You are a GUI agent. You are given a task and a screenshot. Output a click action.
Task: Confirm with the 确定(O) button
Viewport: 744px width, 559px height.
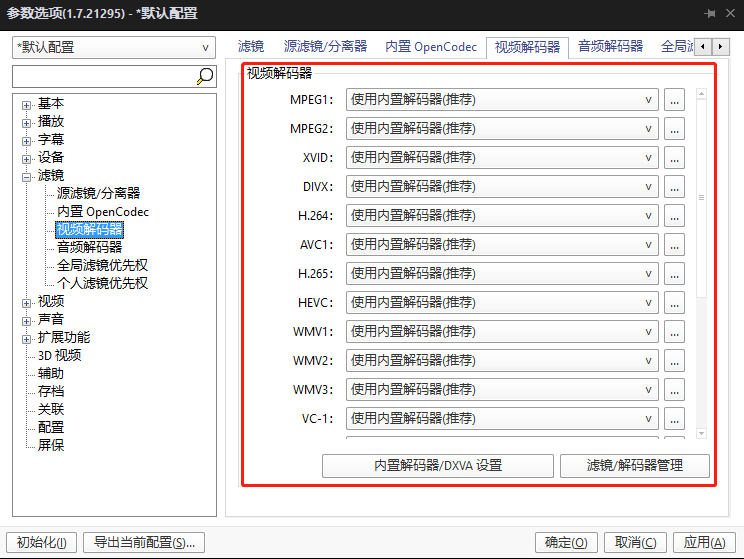pyautogui.click(x=566, y=542)
